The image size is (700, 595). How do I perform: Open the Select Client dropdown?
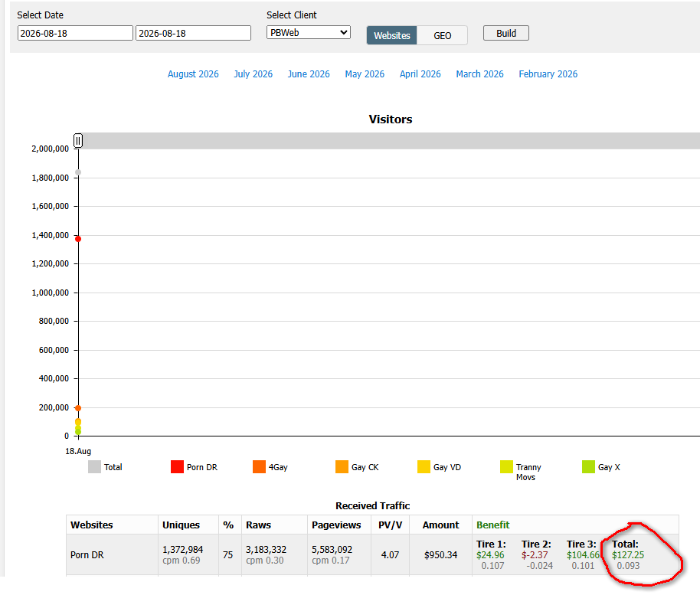click(x=309, y=33)
